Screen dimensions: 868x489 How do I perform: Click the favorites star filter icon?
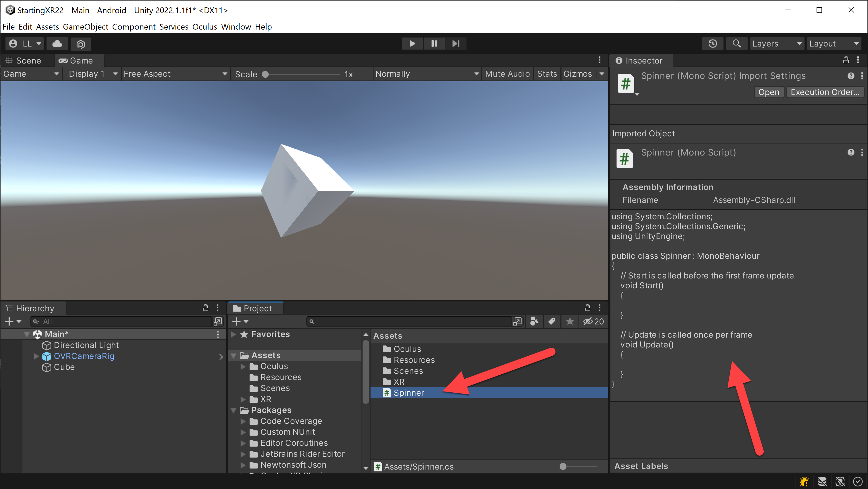coord(570,321)
